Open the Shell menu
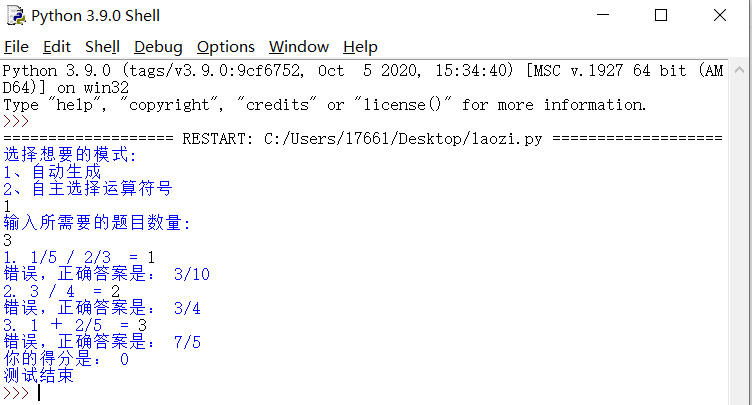The image size is (752, 405). click(102, 47)
